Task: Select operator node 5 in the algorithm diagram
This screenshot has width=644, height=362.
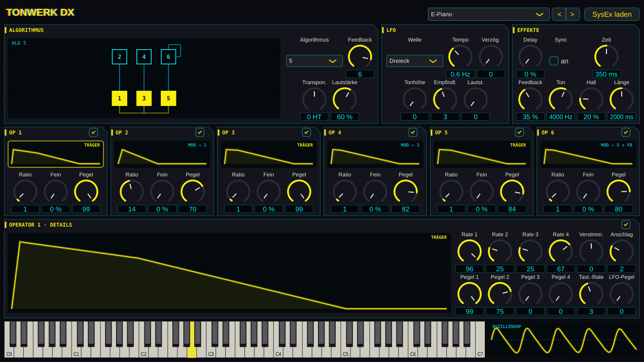Action: [x=168, y=98]
